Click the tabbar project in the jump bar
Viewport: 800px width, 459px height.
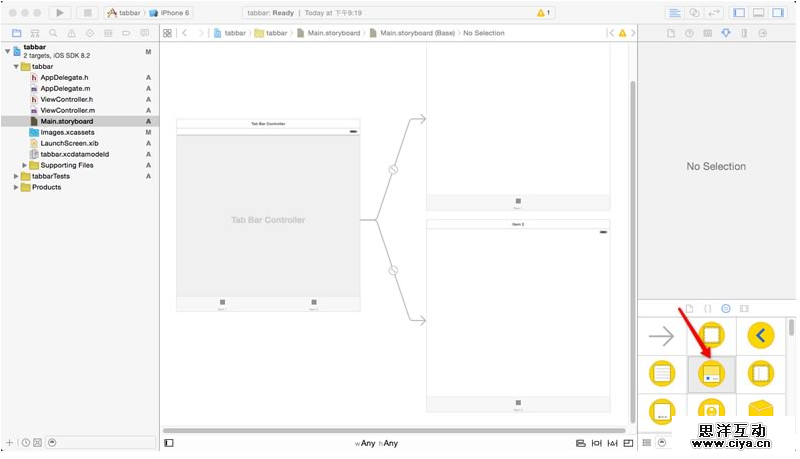(x=230, y=33)
